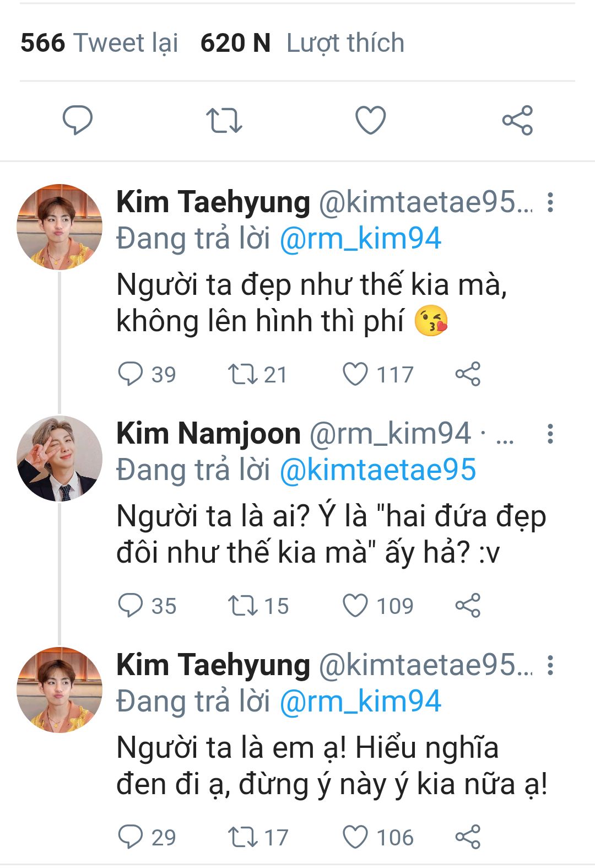Like Taehyung's tweet with 117 likes
Screen dimensions: 595x868
(x=355, y=374)
